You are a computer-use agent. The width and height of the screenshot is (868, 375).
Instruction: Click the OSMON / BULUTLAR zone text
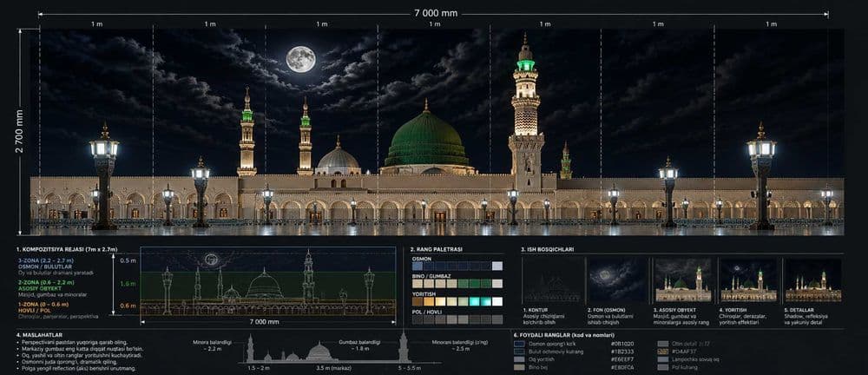point(43,266)
